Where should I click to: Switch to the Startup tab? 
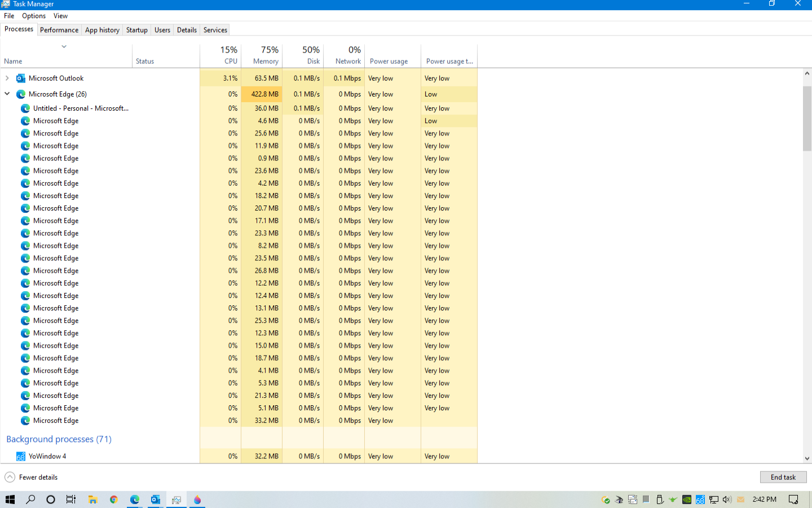[x=137, y=30]
